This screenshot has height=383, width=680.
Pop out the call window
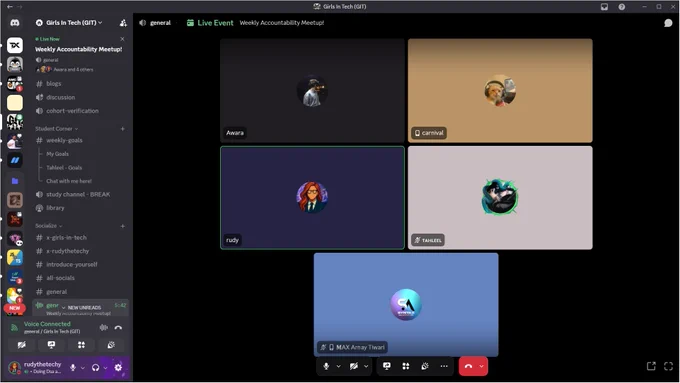(x=651, y=366)
